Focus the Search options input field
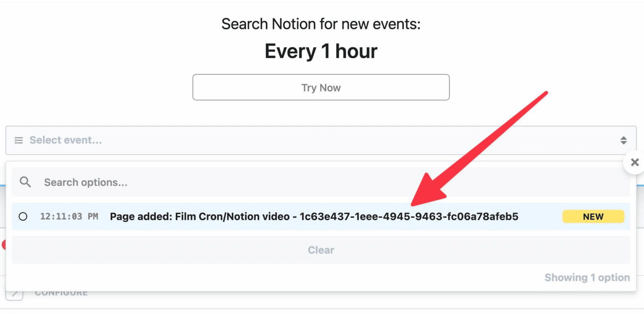 (x=321, y=182)
